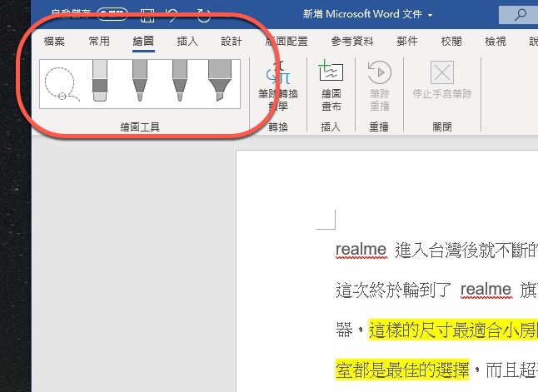Open the File (檔案) tab
The image size is (538, 392).
[54, 42]
